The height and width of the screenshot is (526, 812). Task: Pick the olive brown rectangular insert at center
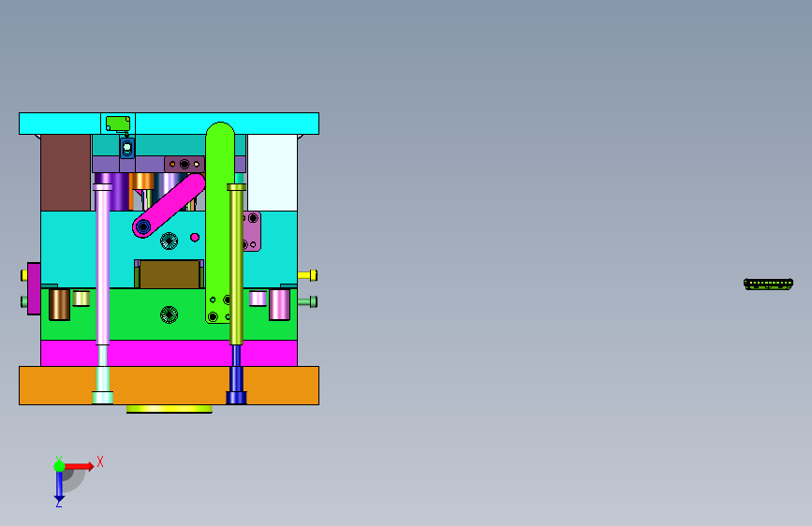[169, 274]
